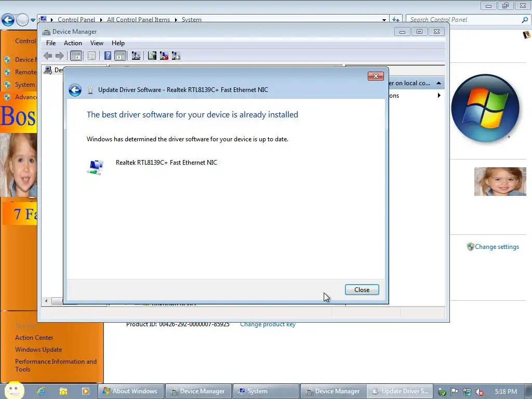The width and height of the screenshot is (532, 399).
Task: Click the Safely Remove Hardware tray icon
Action: click(x=442, y=392)
